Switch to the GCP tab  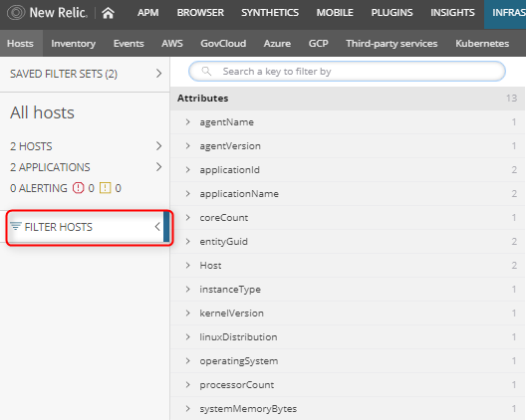[319, 43]
